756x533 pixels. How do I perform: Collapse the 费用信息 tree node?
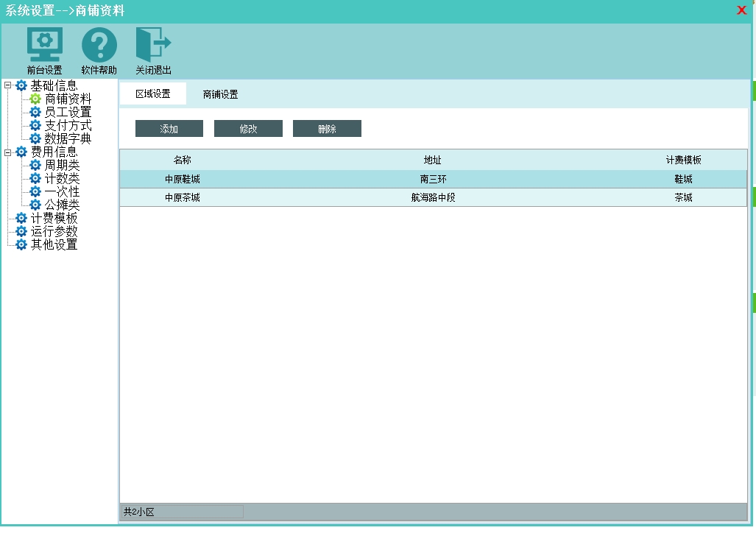point(8,152)
